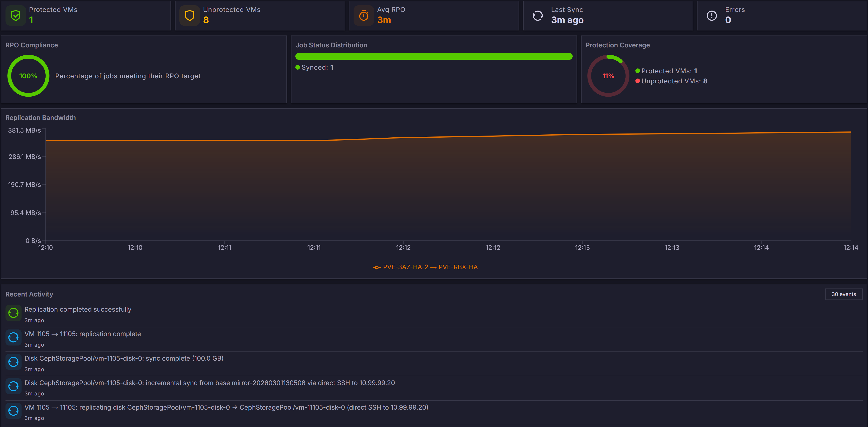Viewport: 868px width, 427px height.
Task: Toggle the PVE-3AZ-HA-2 → PVE-RBX-HA legend series
Action: click(x=426, y=267)
